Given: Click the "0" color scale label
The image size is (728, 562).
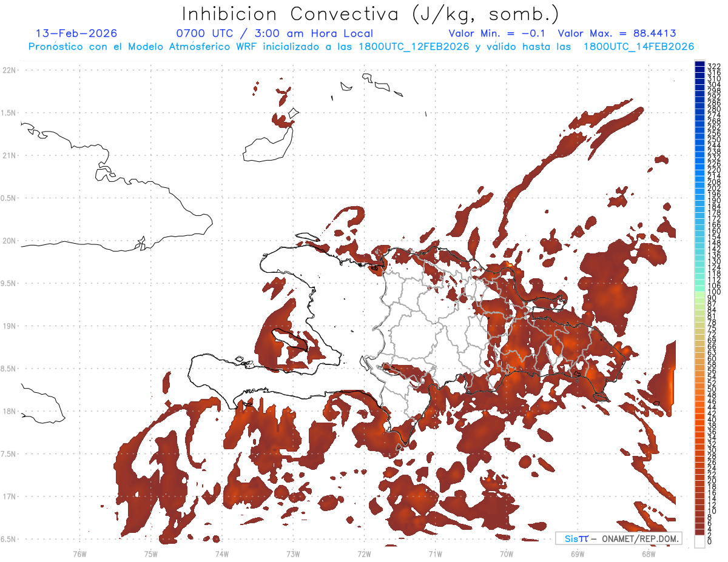Looking at the screenshot, I should (710, 541).
